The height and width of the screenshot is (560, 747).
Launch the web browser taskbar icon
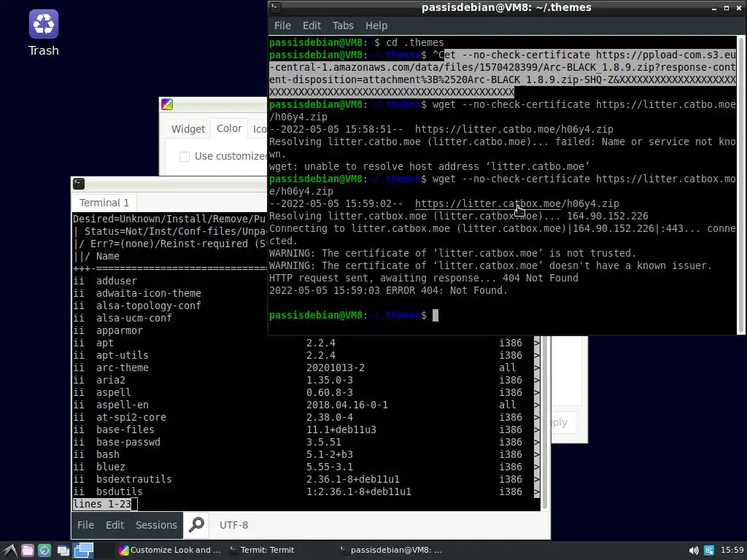pos(44,551)
